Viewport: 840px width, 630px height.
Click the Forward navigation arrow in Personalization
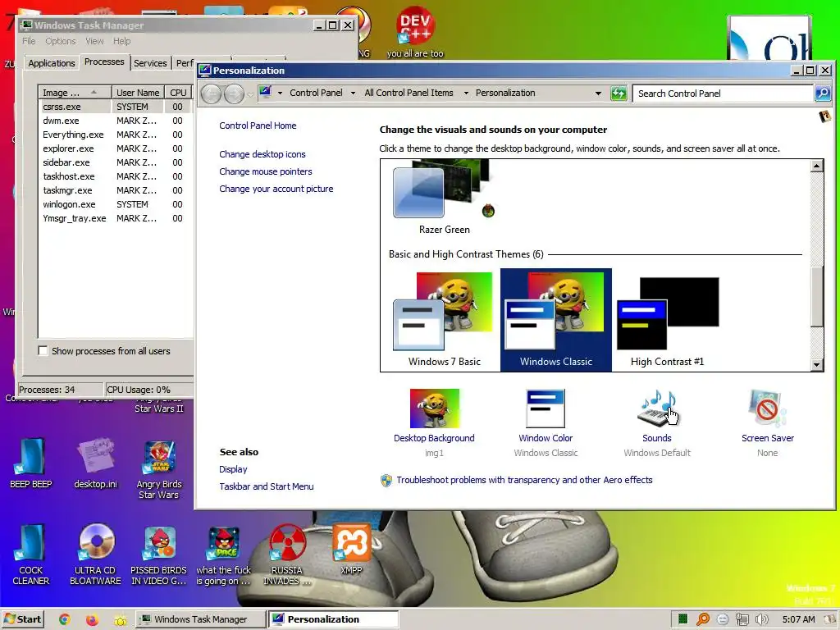234,94
